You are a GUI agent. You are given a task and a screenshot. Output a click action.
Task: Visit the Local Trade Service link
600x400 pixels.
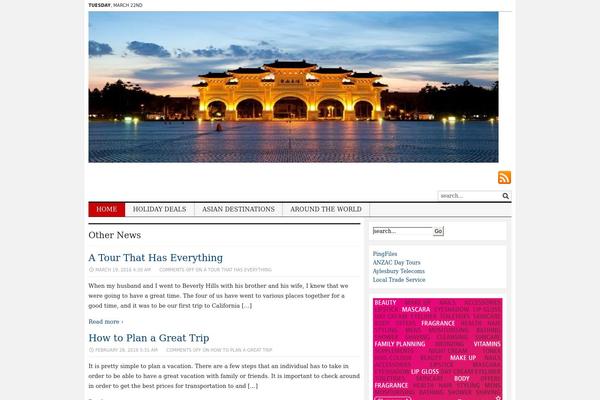pyautogui.click(x=399, y=280)
